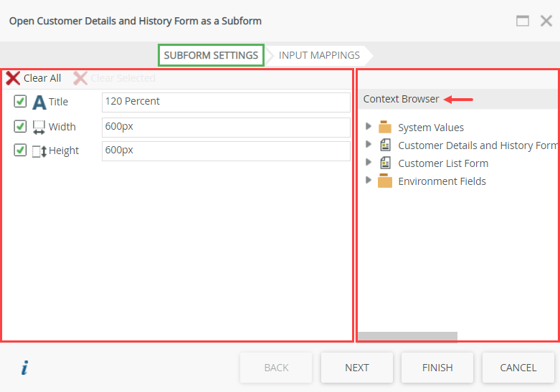Image resolution: width=560 pixels, height=392 pixels.
Task: Click the Finish button
Action: coord(437,368)
